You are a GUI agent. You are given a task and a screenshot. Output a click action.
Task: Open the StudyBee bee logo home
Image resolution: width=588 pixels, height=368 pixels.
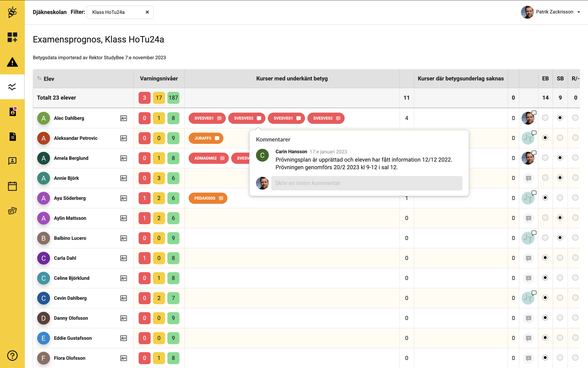12,12
